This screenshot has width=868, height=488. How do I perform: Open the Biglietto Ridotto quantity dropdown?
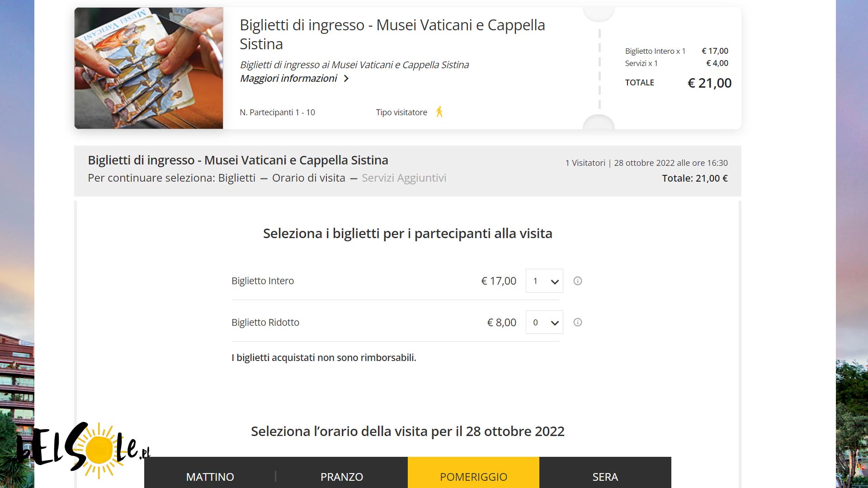point(544,323)
